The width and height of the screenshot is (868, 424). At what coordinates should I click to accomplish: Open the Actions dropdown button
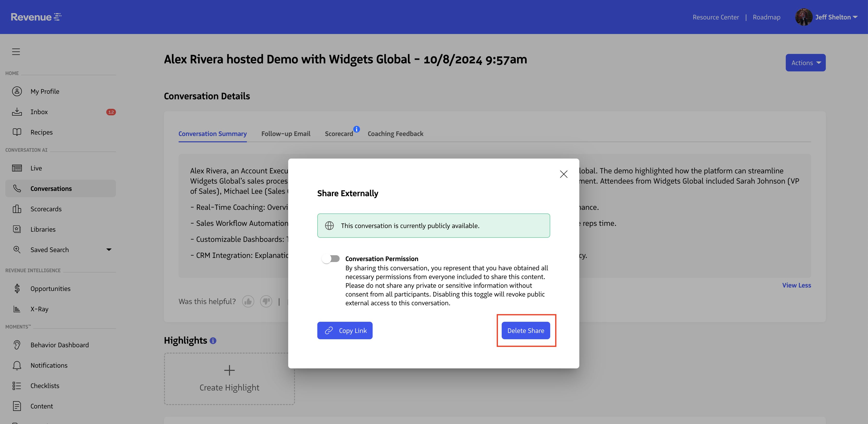[805, 63]
